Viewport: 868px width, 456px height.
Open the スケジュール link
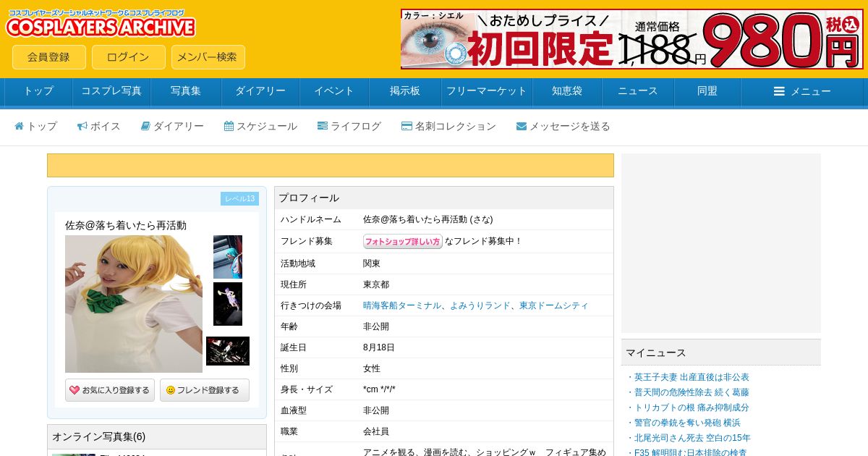pos(260,126)
